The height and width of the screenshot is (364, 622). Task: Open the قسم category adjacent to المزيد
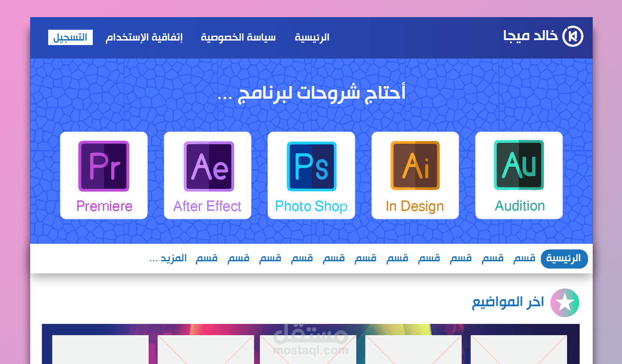[x=207, y=259]
